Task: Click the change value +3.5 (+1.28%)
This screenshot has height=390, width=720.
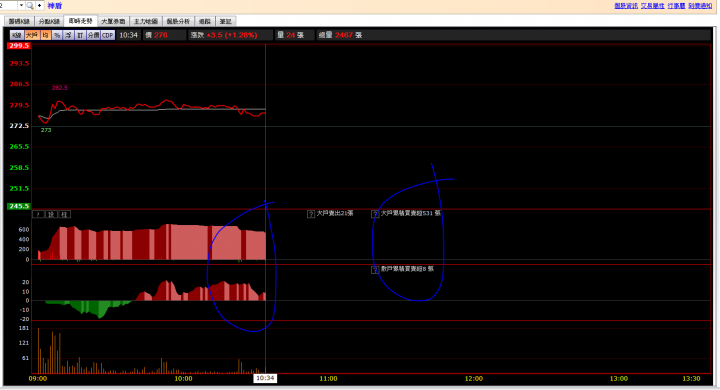Action: tap(231, 35)
